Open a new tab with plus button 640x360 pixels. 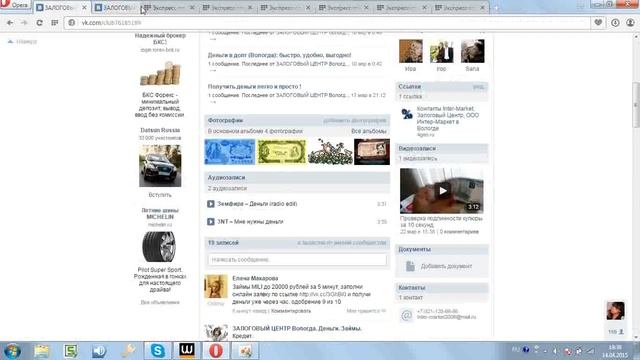click(496, 8)
